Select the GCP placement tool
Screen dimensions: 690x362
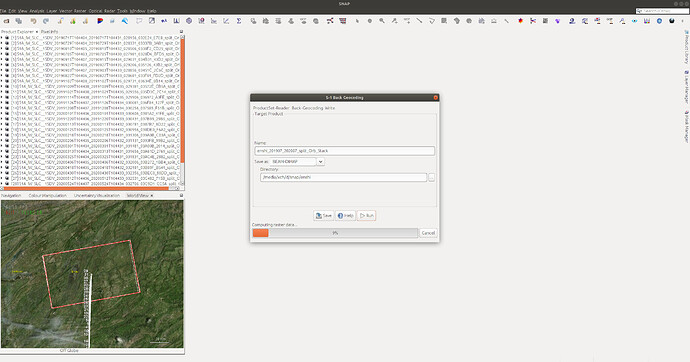[x=407, y=21]
